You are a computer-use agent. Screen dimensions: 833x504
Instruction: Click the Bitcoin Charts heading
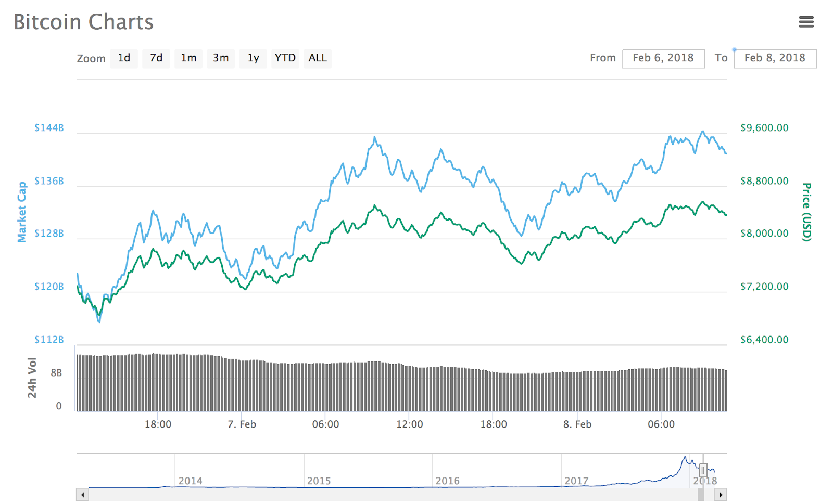click(x=83, y=22)
